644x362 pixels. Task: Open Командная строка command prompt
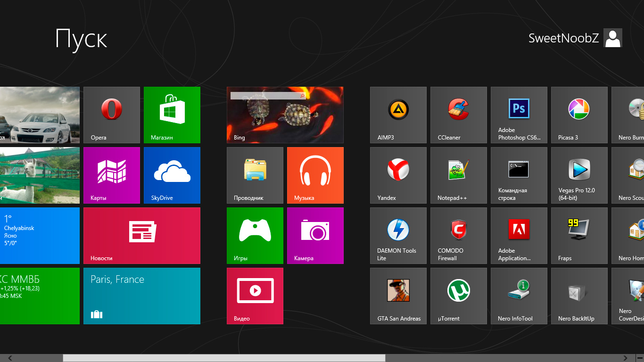point(519,175)
